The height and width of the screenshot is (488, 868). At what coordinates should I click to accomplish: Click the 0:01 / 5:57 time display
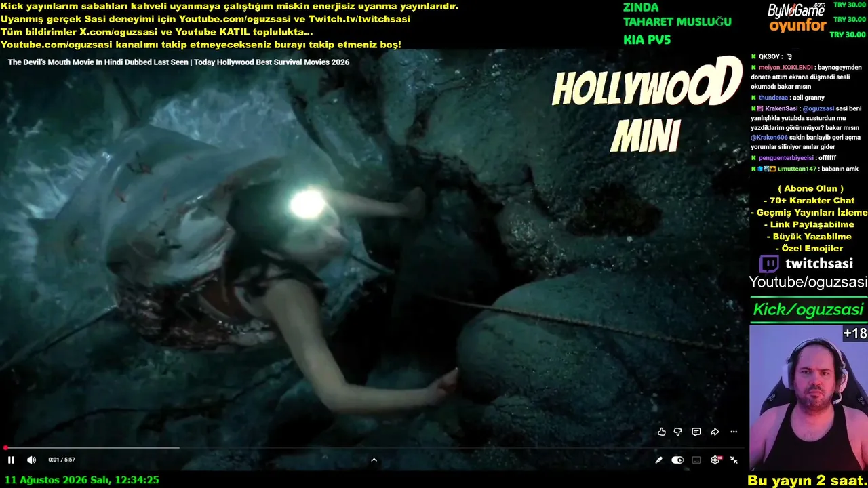pyautogui.click(x=62, y=460)
